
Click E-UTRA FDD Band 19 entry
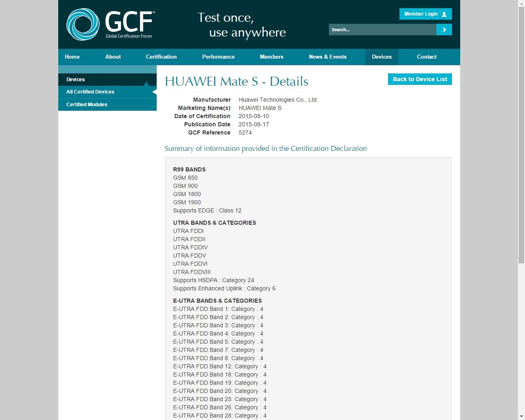220,383
